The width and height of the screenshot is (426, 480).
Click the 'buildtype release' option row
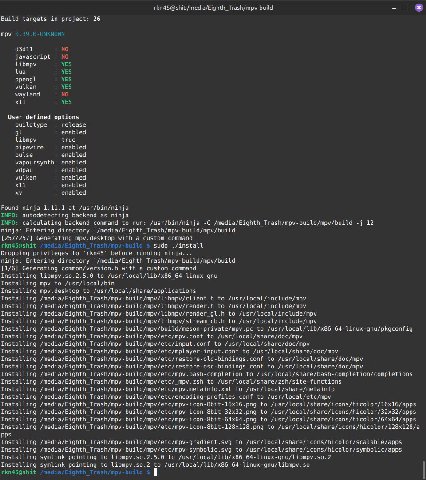51,125
